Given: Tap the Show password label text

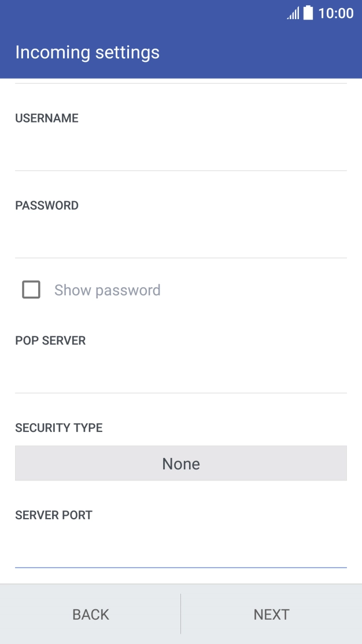Looking at the screenshot, I should click(x=107, y=290).
